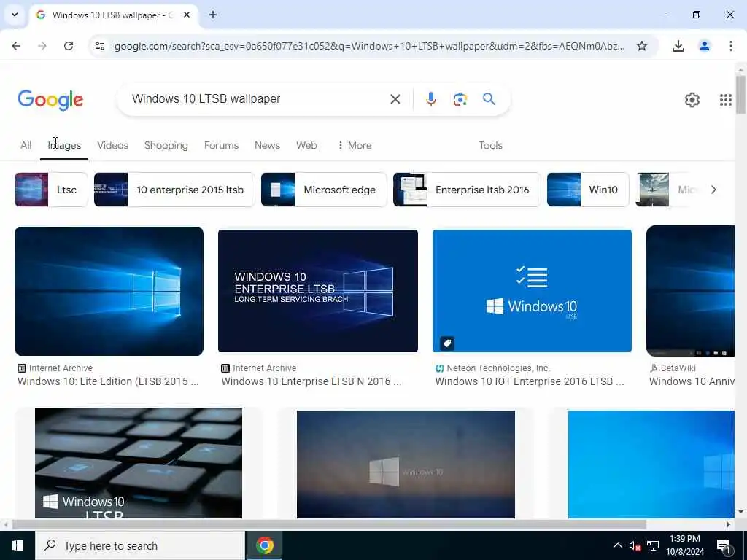
Task: Open Chrome three-dot menu
Action: point(730,46)
